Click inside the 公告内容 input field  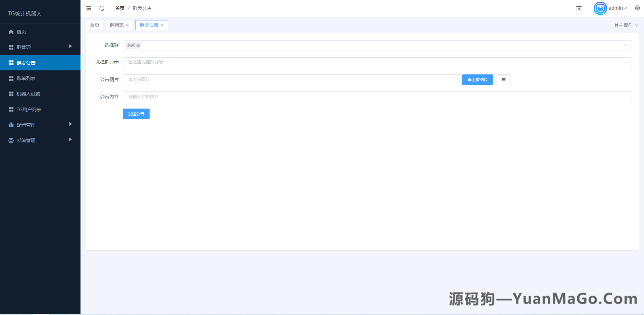(x=302, y=97)
